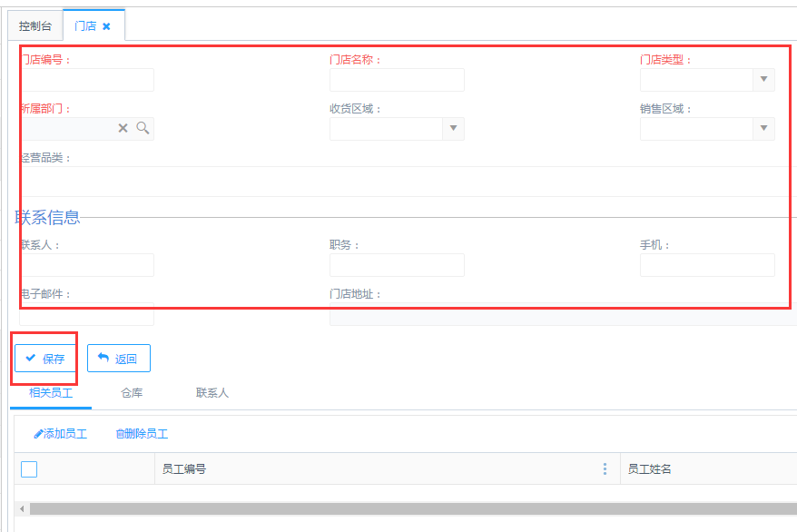Click the search magnifier in 所属部门 field
797x532 pixels.
click(x=143, y=128)
